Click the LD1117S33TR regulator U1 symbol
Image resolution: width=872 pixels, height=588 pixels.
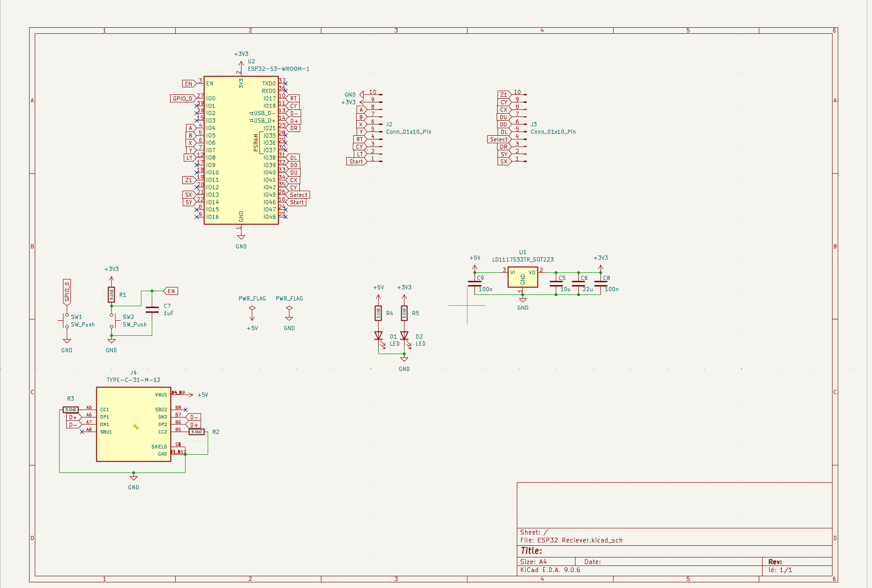522,278
